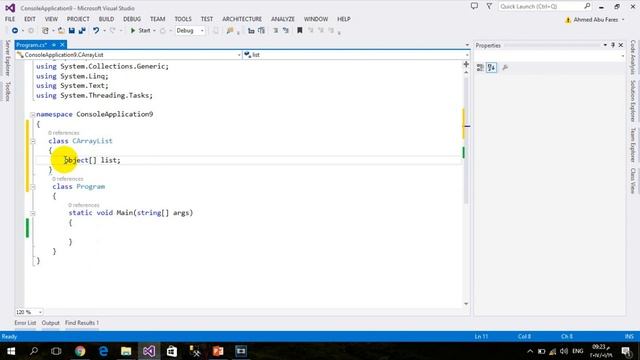Click the Save All toolbar icon
640x360 pixels.
coord(82,31)
